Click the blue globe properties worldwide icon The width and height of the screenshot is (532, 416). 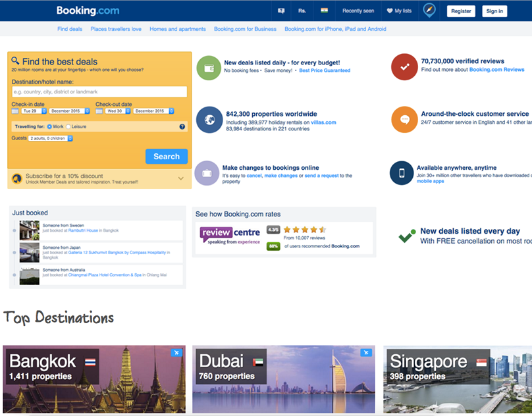coord(209,120)
